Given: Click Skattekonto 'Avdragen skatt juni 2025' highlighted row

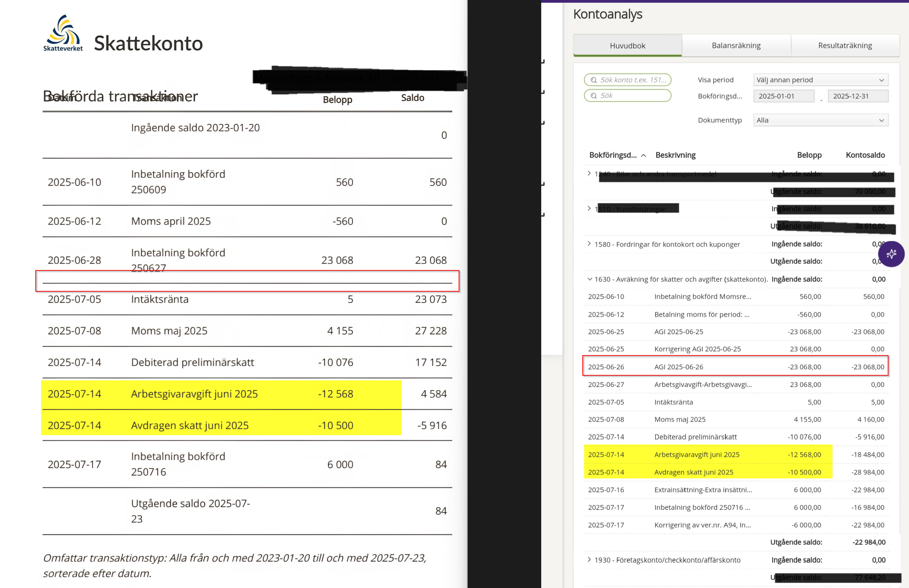Looking at the screenshot, I should [247, 425].
